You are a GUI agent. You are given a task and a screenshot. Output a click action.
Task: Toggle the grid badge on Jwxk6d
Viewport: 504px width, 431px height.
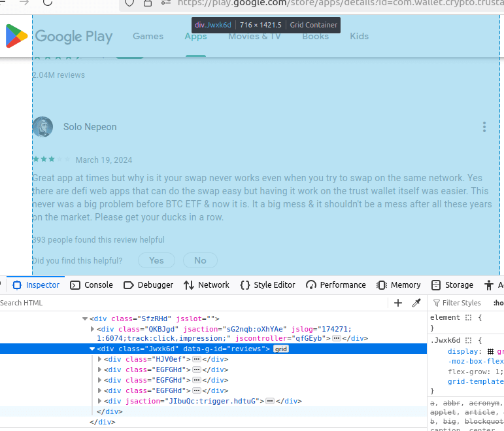(x=281, y=349)
